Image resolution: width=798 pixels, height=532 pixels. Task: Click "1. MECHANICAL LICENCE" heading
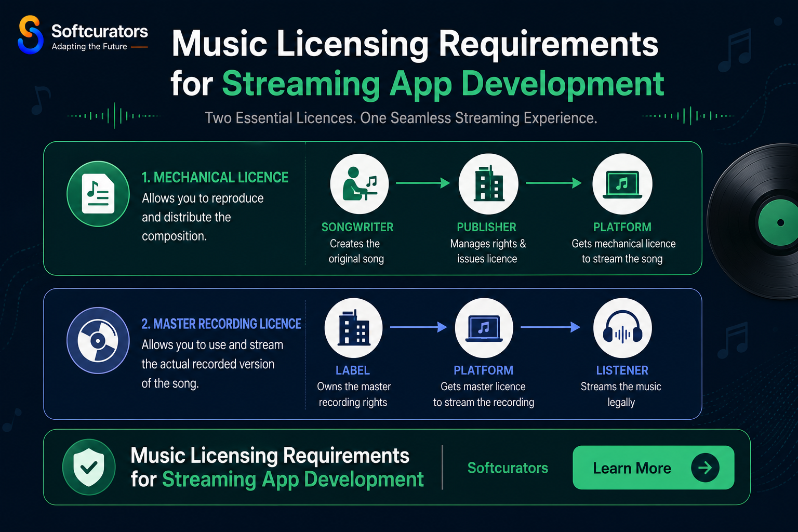tap(215, 178)
